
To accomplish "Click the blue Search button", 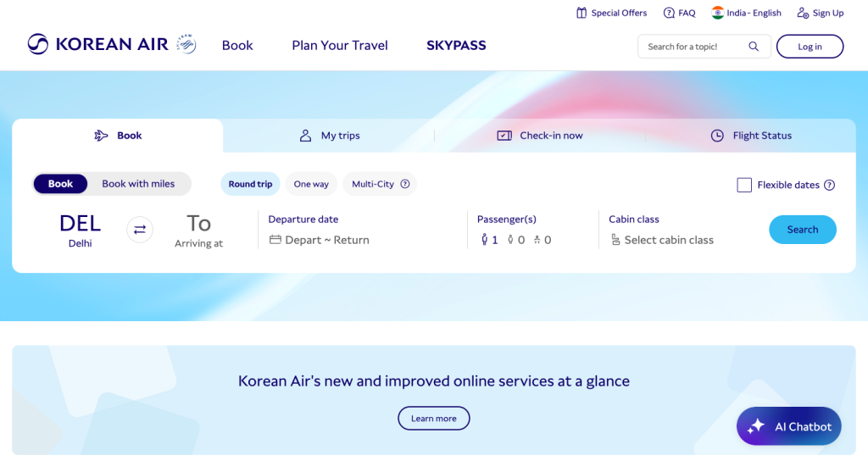I will point(802,229).
